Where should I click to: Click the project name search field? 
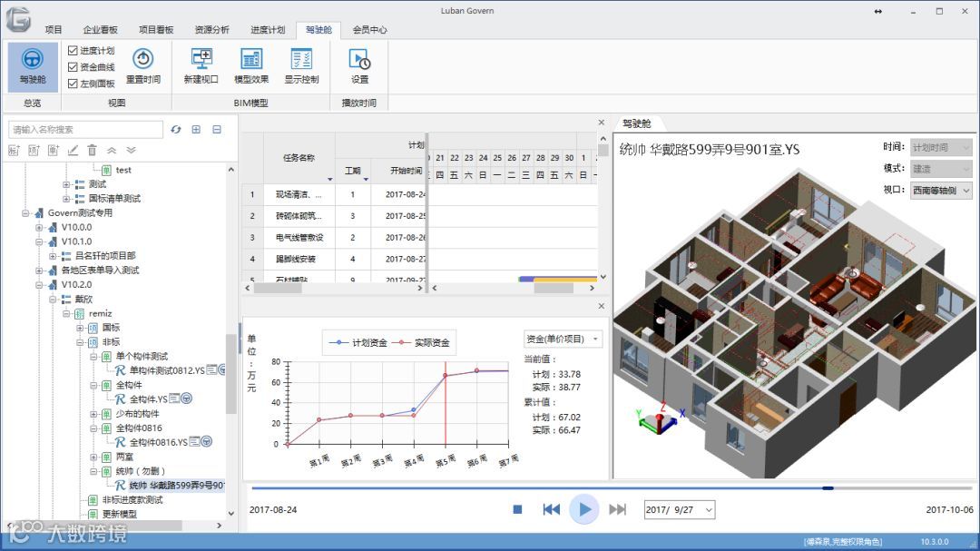[x=85, y=130]
